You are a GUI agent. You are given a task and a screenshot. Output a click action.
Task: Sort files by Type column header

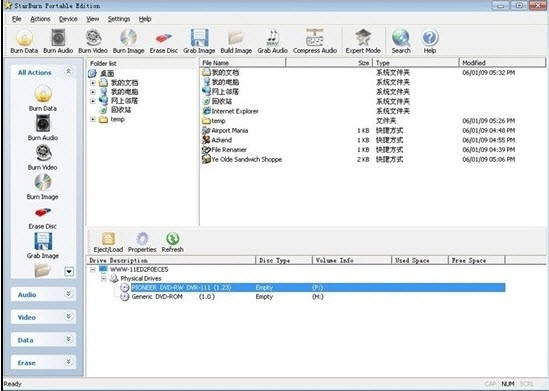pyautogui.click(x=416, y=63)
